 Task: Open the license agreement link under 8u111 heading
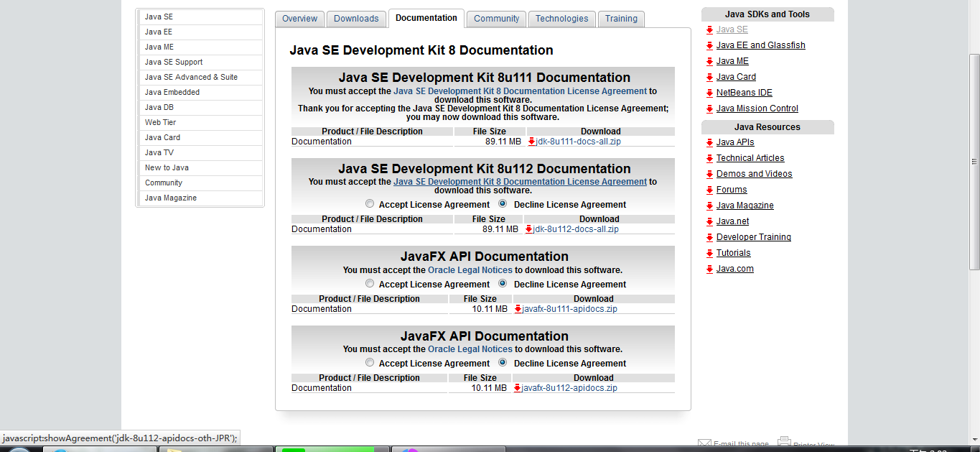520,91
